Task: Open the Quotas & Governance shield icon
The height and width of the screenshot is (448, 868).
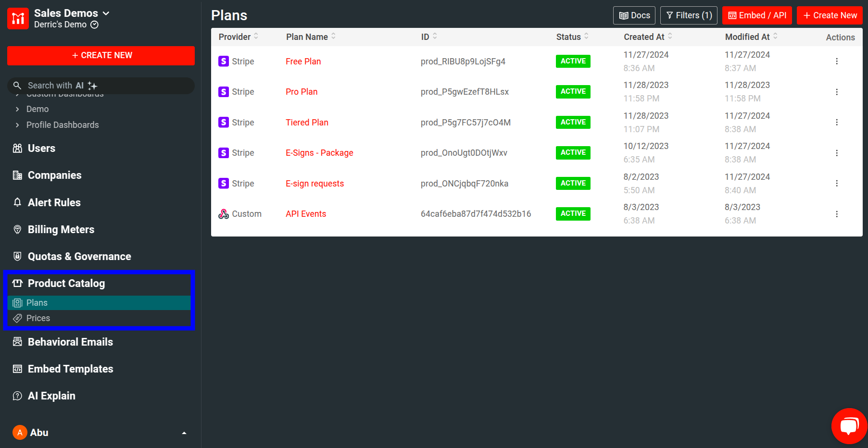Action: [x=17, y=256]
